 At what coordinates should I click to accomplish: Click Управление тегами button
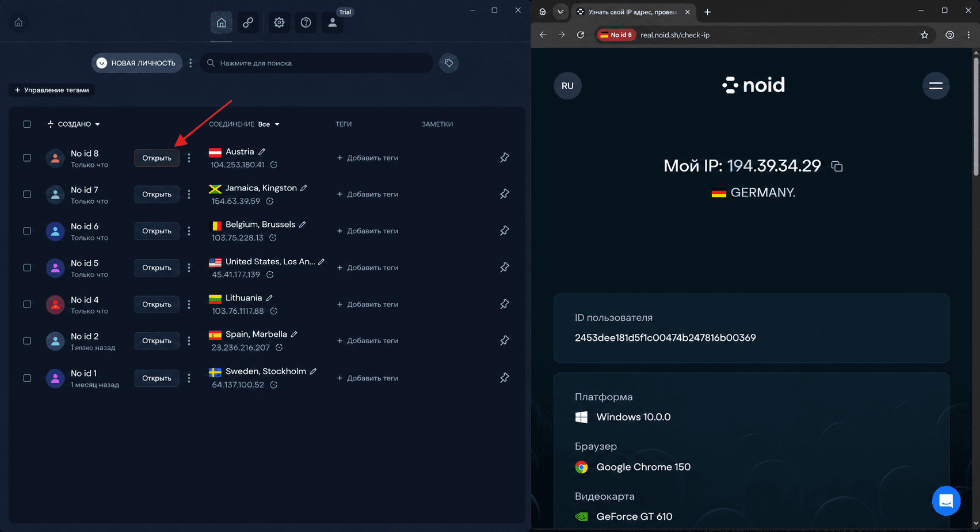pos(52,90)
